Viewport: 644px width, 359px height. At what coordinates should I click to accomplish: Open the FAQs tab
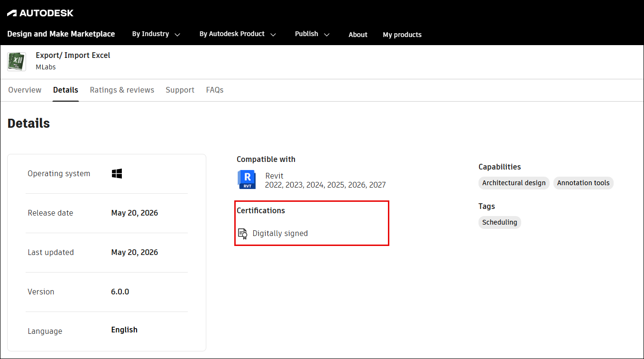pos(215,90)
